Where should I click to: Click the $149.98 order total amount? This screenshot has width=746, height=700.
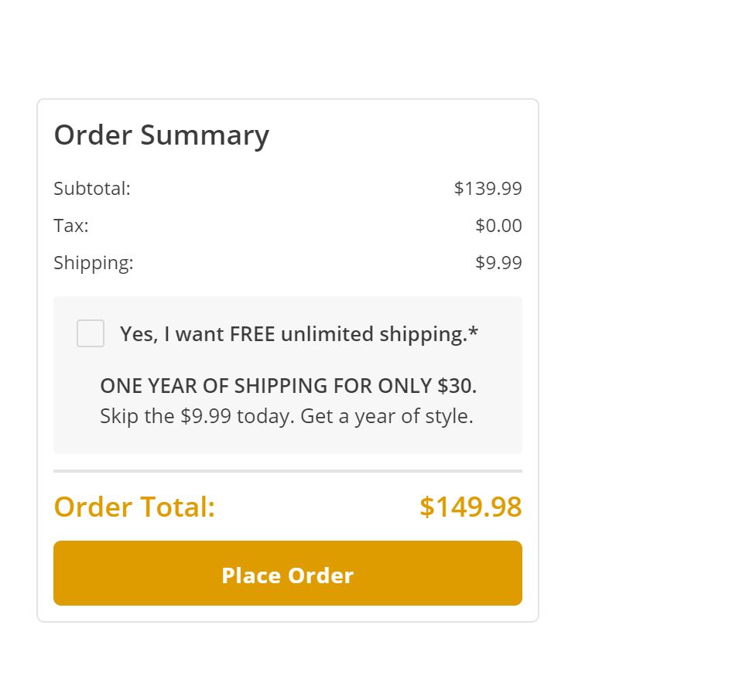(471, 507)
